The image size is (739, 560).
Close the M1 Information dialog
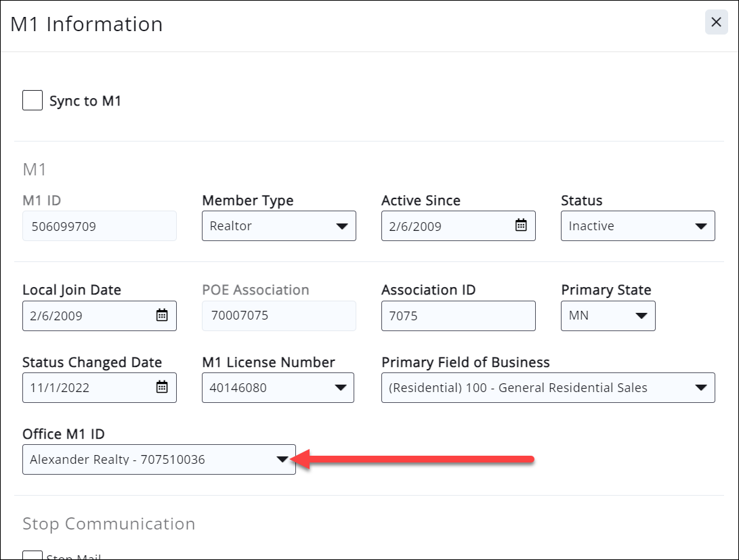(x=716, y=22)
